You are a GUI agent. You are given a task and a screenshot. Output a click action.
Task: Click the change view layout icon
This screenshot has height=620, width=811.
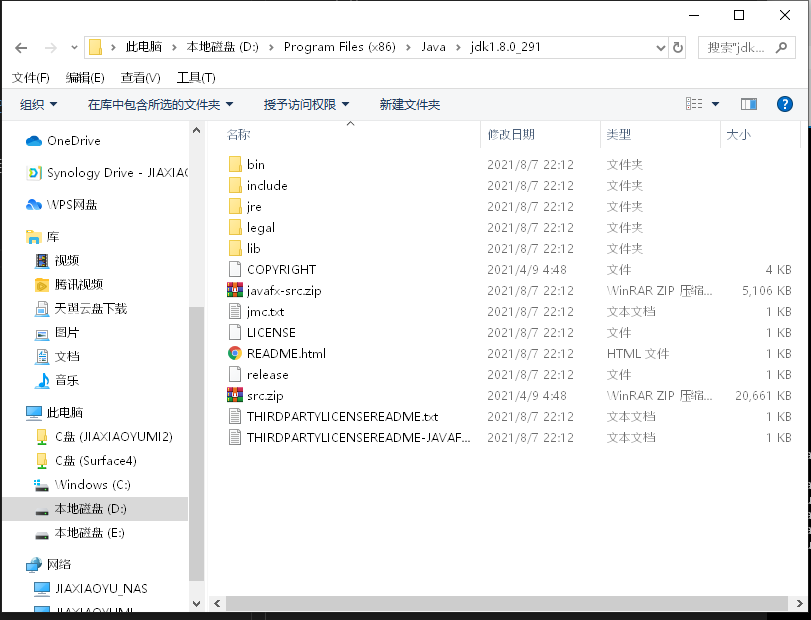tap(694, 104)
